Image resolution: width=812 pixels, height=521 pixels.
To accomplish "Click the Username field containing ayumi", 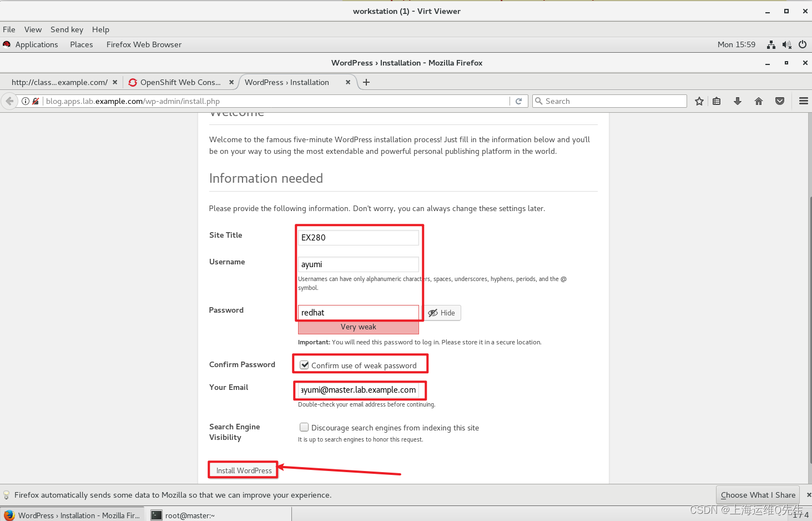I will click(359, 264).
